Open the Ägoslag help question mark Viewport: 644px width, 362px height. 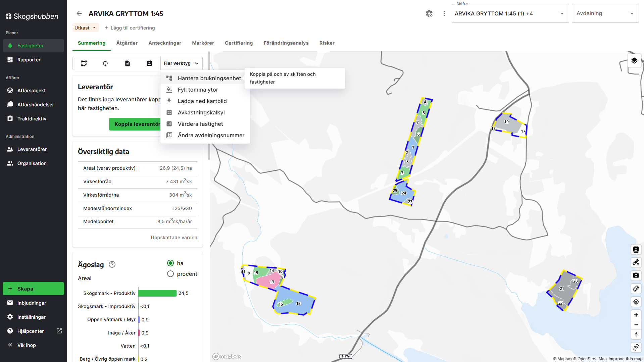coord(112,264)
